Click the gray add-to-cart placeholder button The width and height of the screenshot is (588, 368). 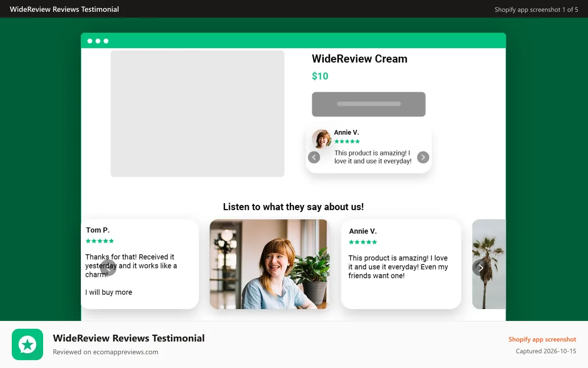pos(368,104)
